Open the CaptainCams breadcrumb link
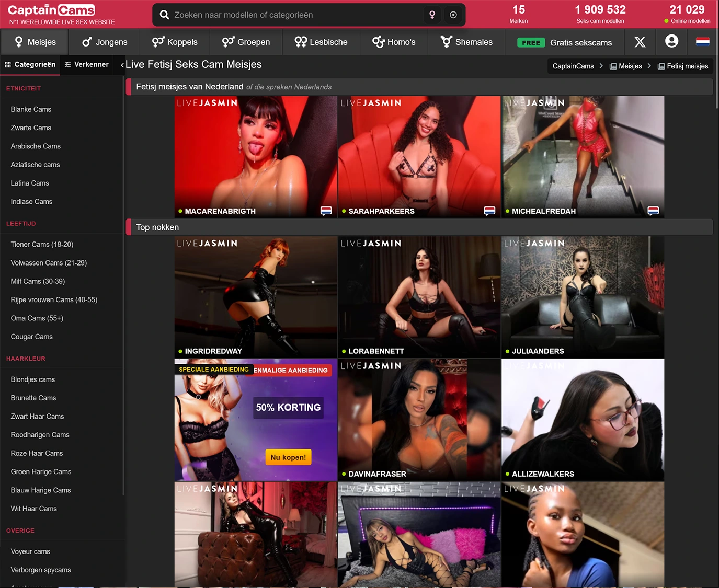This screenshot has width=719, height=588. 573,66
